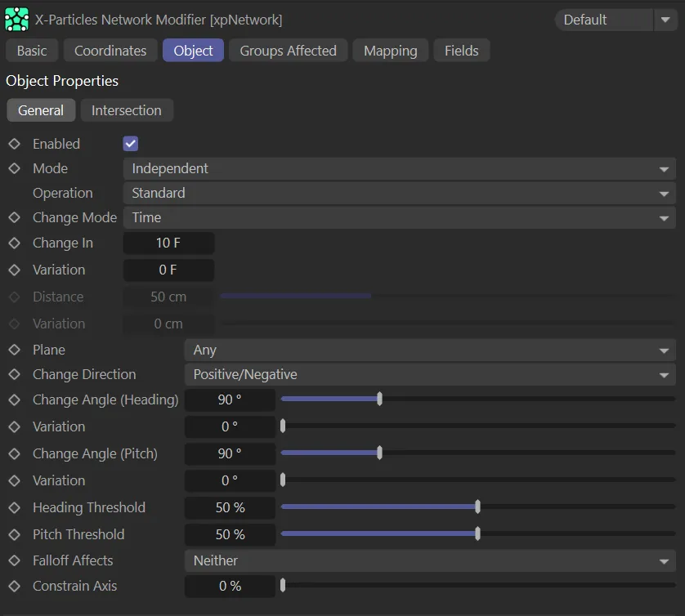Click the Pitch Threshold slider handle

coord(477,534)
